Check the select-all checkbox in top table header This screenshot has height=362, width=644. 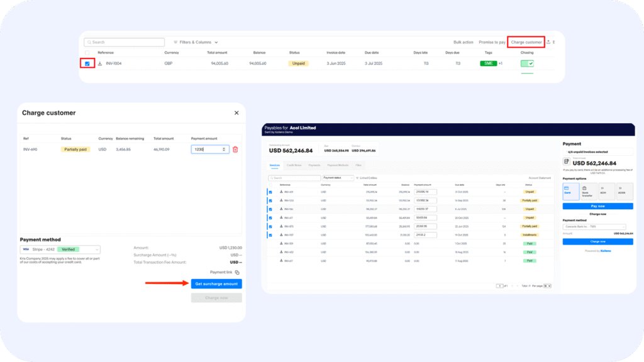(87, 53)
